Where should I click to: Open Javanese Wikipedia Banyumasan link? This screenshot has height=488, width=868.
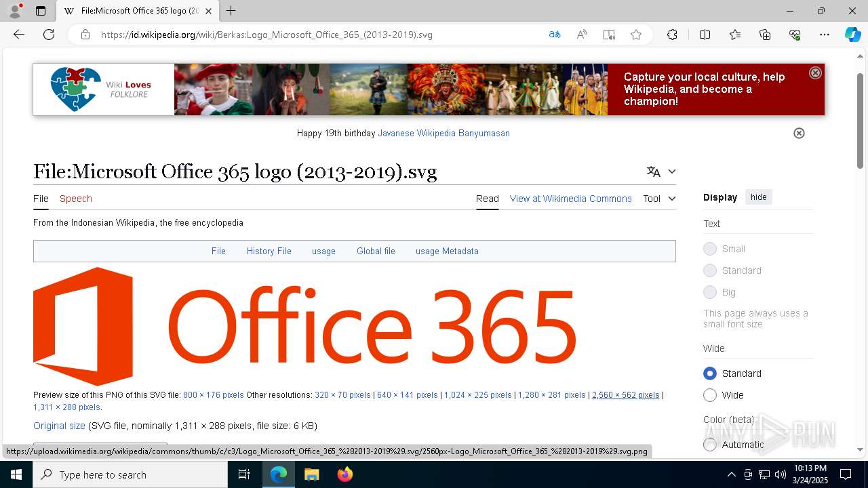pos(443,134)
